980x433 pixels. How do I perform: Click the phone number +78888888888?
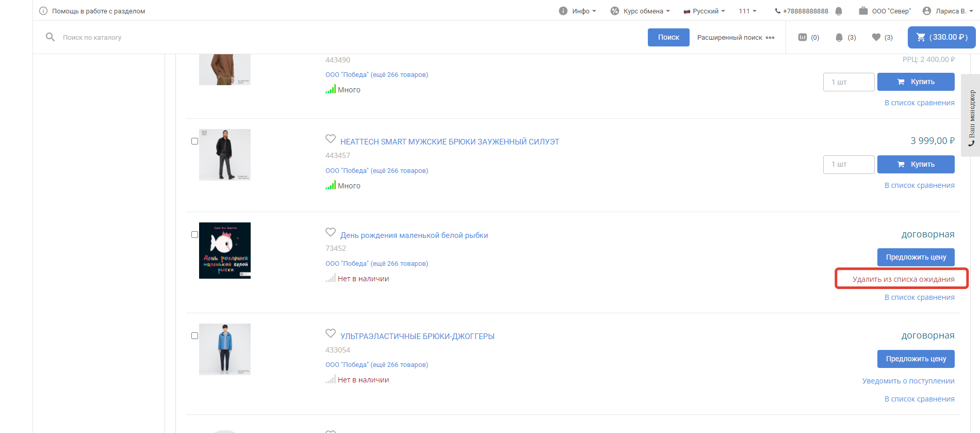click(x=805, y=11)
